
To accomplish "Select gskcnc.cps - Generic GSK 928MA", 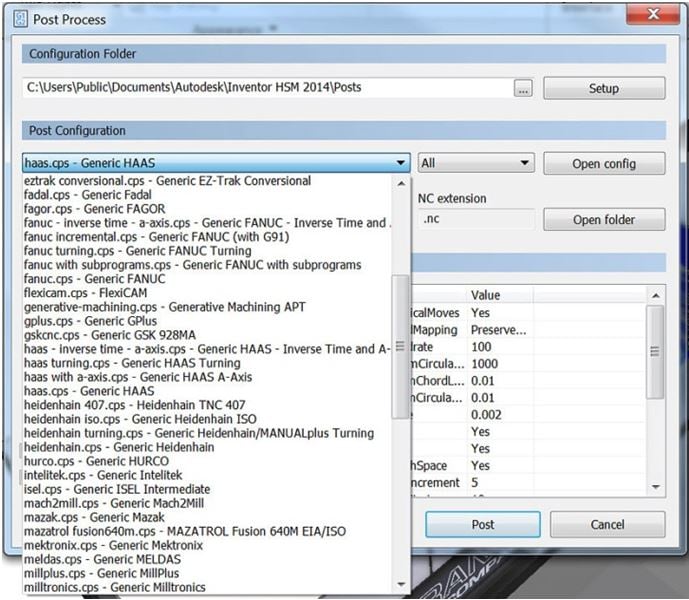I will [207, 335].
